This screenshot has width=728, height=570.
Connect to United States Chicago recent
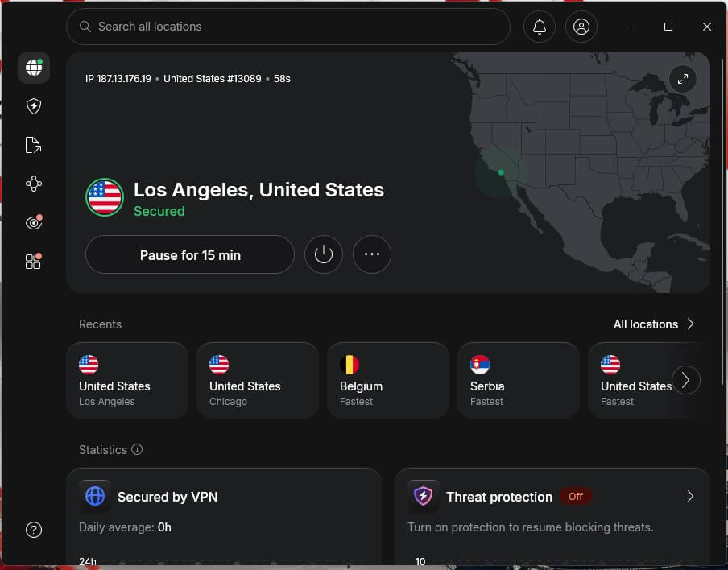pos(258,380)
